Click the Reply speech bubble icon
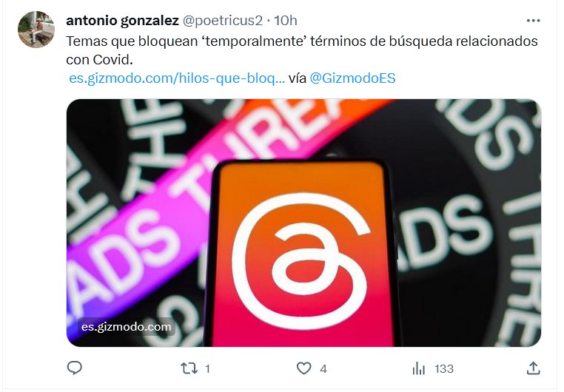564x392 pixels. coord(75,368)
